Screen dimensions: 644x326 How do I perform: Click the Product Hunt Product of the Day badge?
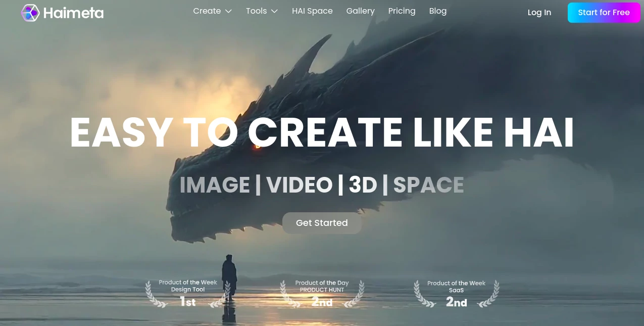pos(322,293)
